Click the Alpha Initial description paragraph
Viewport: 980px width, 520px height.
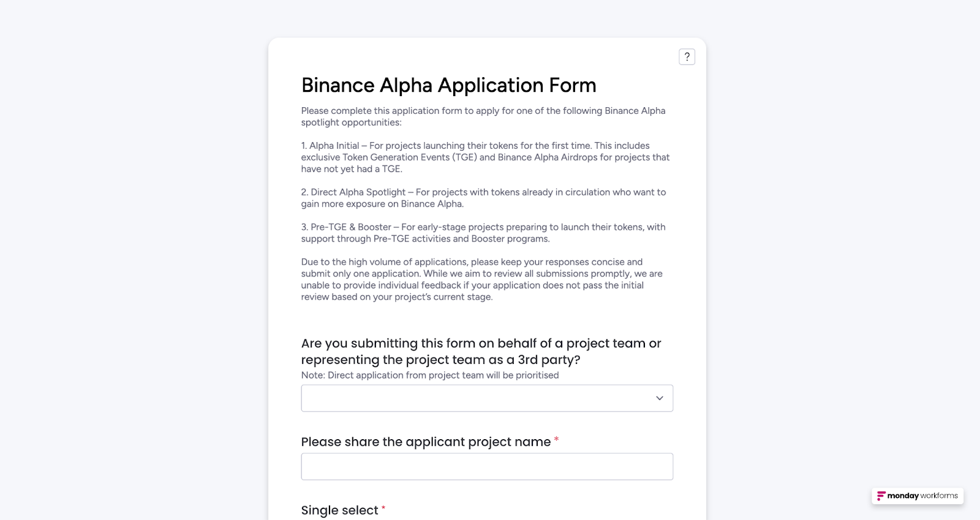click(485, 157)
